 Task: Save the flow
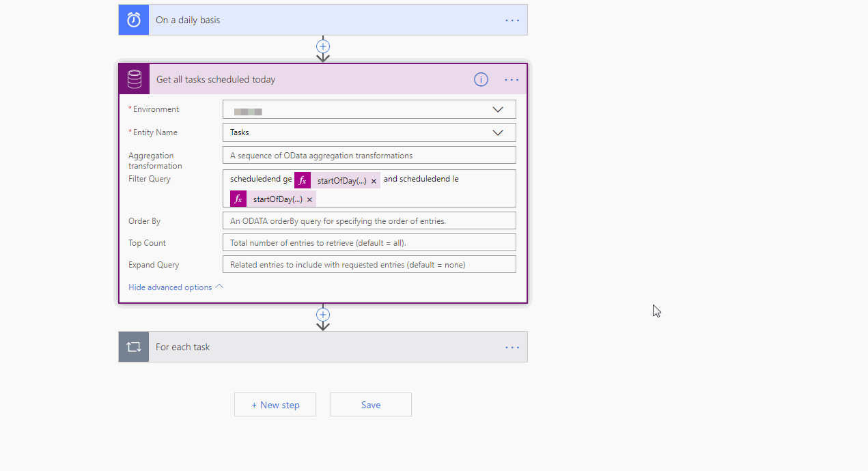(x=370, y=404)
